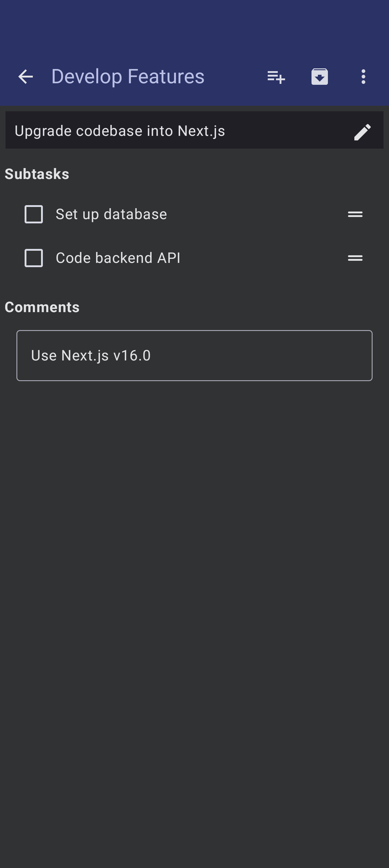Tap empty space right of Code backend API text
The height and width of the screenshot is (868, 389).
click(x=263, y=258)
